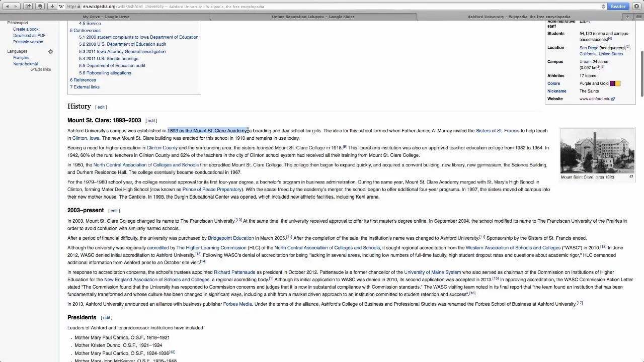Click the Wikipedia W favicon in address bar
644x362 pixels.
click(61, 7)
